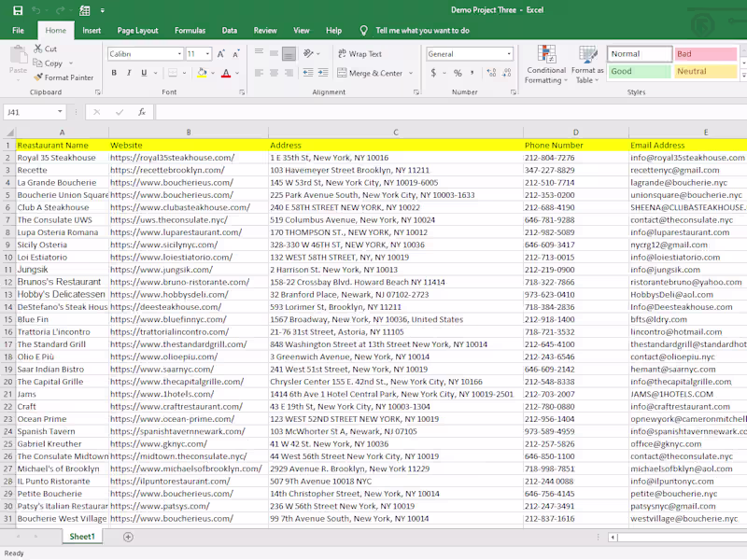Switch to the Page Layout tab
This screenshot has width=747, height=560.
[137, 30]
